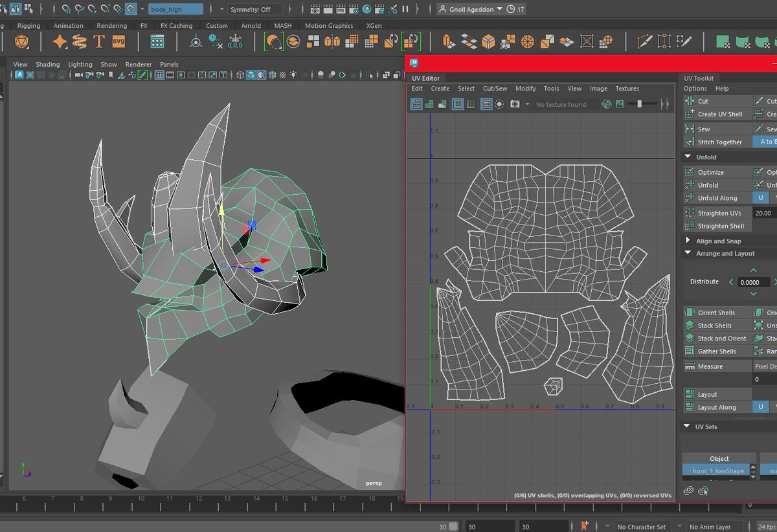This screenshot has height=532, width=777.
Task: Open the Gnoll Ageddon account dropdown
Action: (x=470, y=9)
